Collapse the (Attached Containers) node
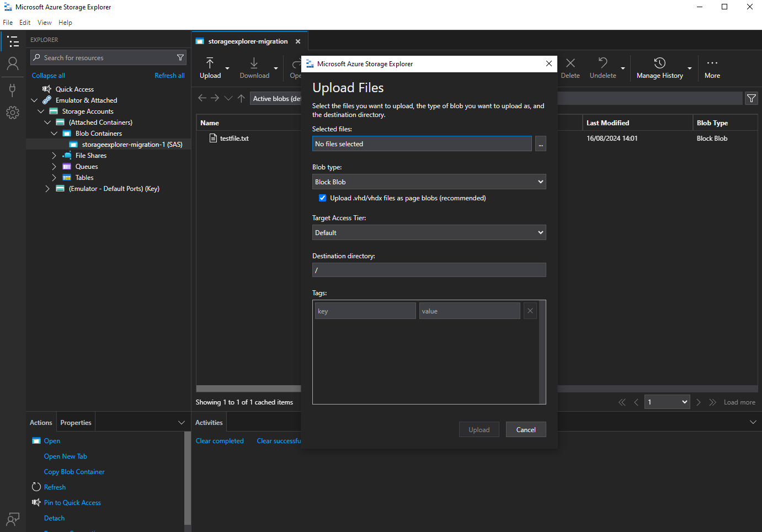The width and height of the screenshot is (762, 532). pyautogui.click(x=47, y=123)
